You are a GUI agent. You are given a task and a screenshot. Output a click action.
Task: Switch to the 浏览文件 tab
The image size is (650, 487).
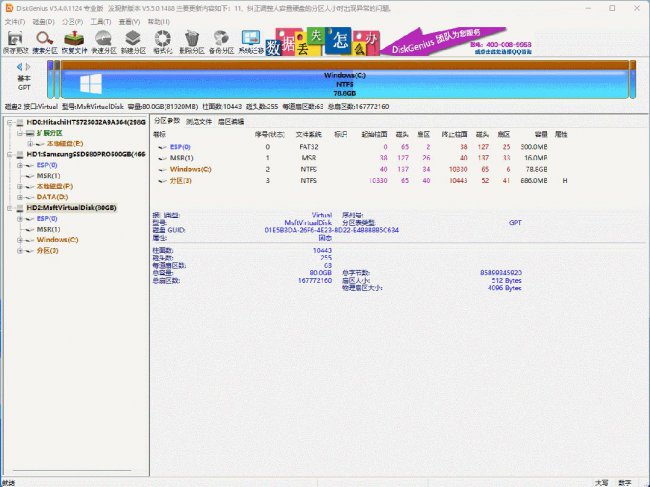(199, 121)
